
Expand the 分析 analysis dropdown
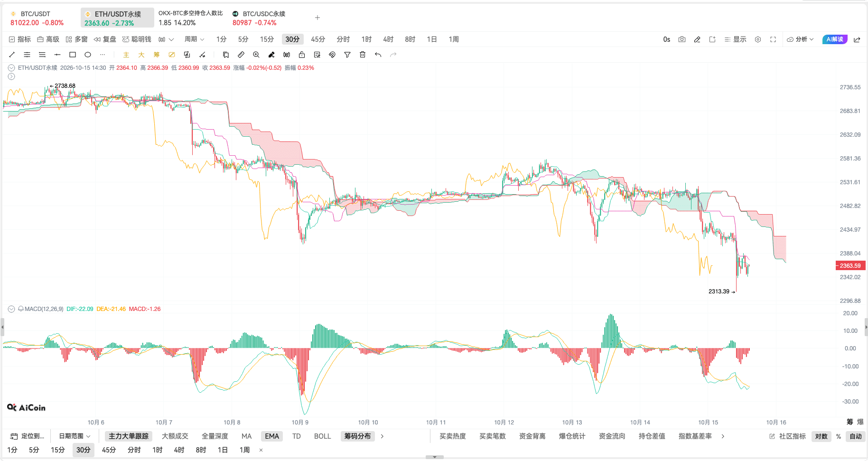[800, 39]
